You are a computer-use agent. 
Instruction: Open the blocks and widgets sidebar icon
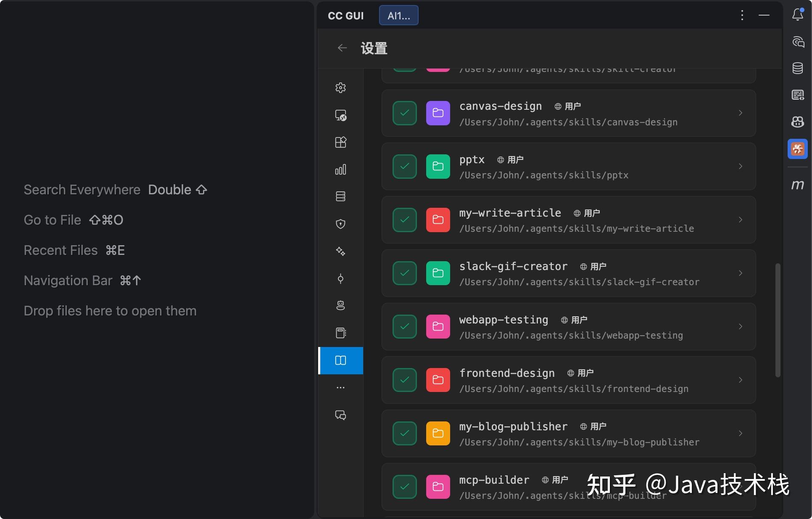[x=340, y=142]
